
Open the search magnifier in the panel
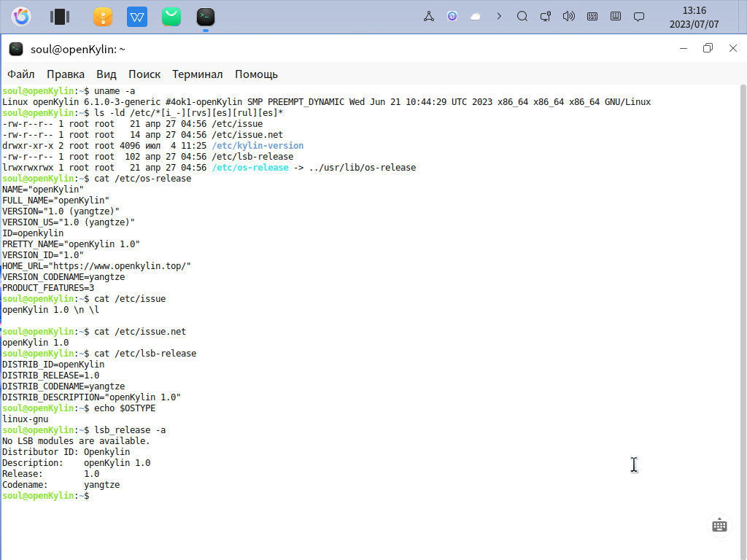(x=522, y=17)
